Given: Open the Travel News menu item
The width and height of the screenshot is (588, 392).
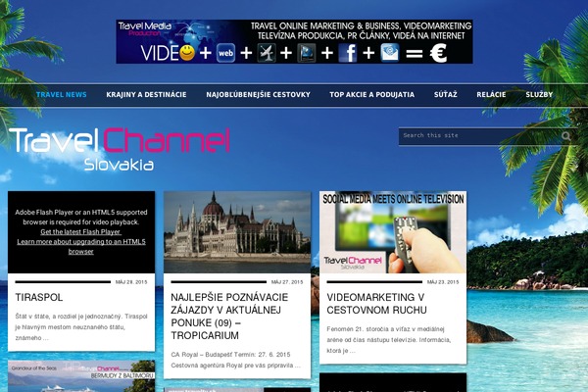Looking at the screenshot, I should [x=61, y=94].
